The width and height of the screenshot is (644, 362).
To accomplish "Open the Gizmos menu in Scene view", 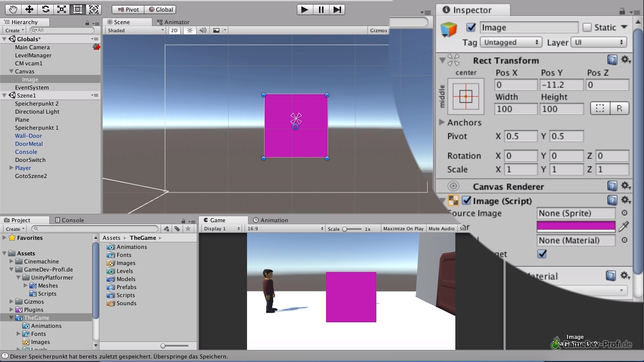I will 379,30.
